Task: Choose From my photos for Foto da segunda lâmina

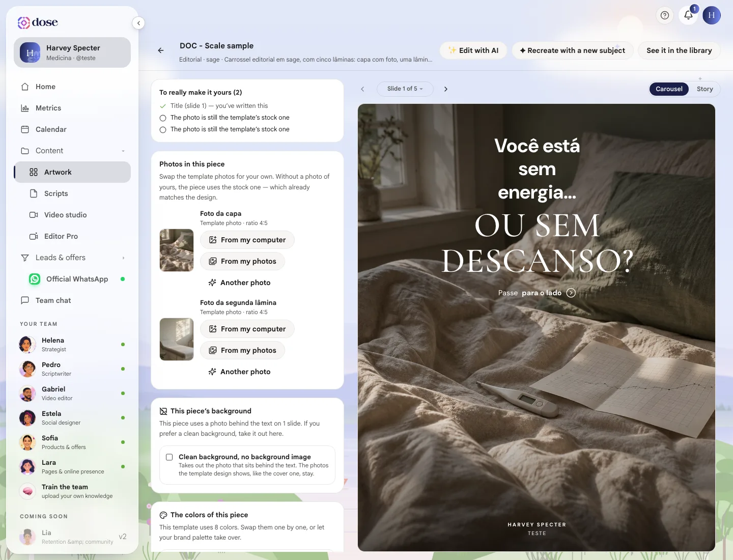Action: point(242,350)
